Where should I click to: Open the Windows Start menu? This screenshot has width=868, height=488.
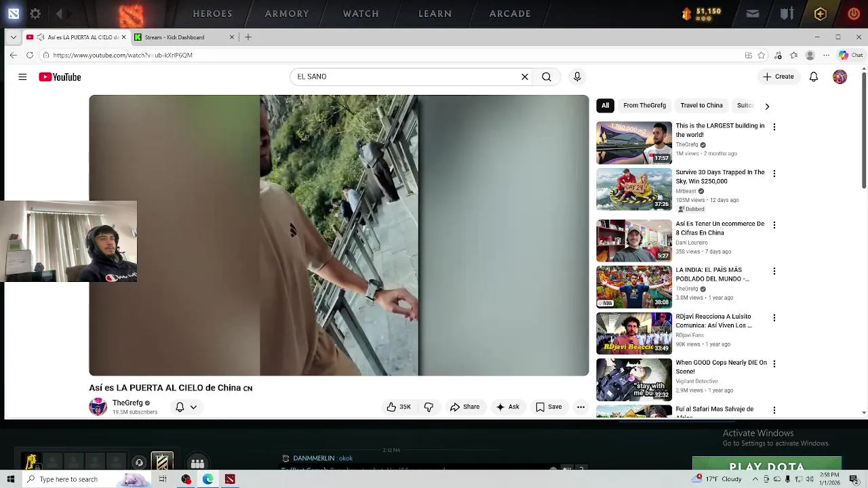pyautogui.click(x=10, y=479)
